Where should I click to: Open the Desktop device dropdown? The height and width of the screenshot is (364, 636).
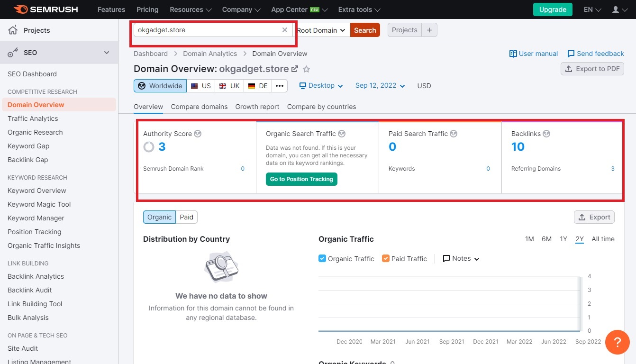click(x=321, y=86)
